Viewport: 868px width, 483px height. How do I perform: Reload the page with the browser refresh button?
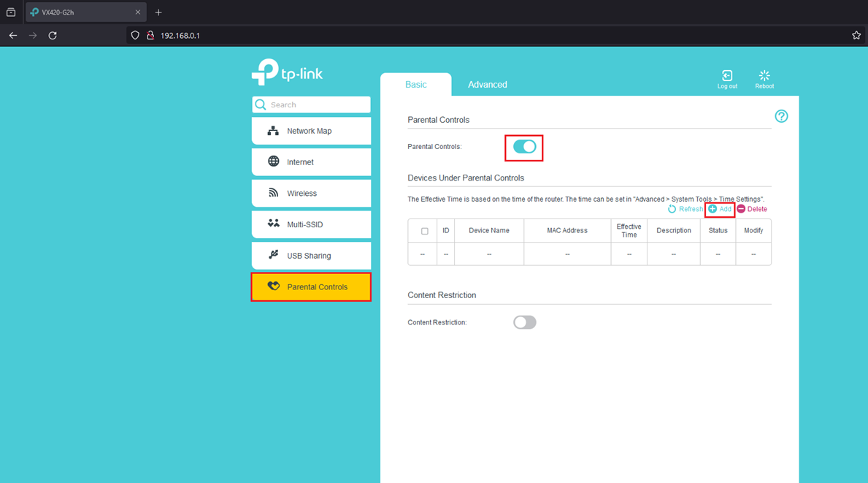pyautogui.click(x=52, y=34)
